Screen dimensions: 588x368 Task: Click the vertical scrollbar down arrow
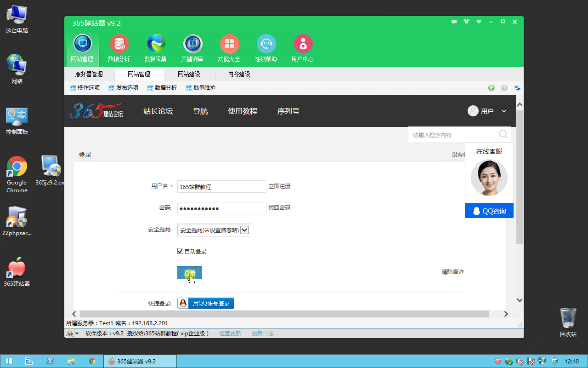520,300
